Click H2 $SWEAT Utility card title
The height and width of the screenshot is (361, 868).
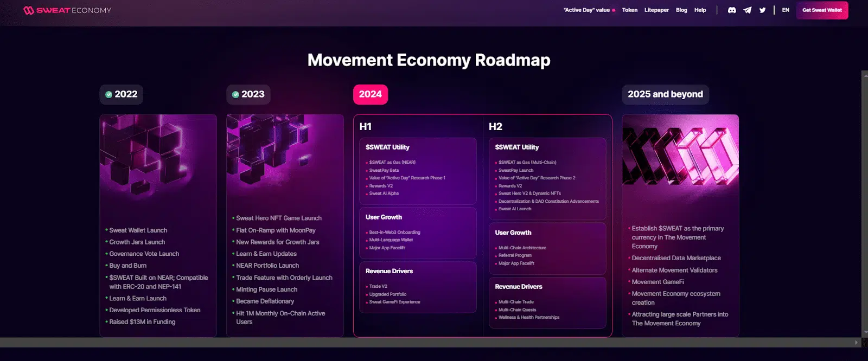tap(517, 147)
